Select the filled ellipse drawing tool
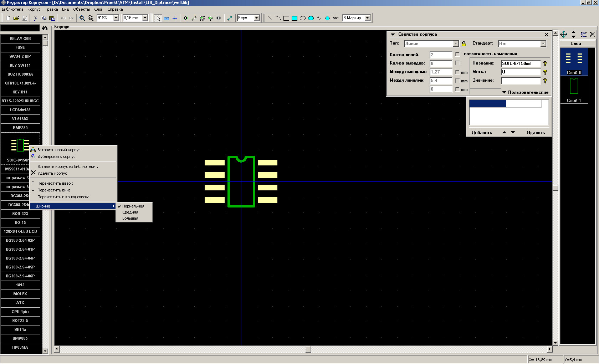Viewport: 599px width, 364px height. (311, 18)
